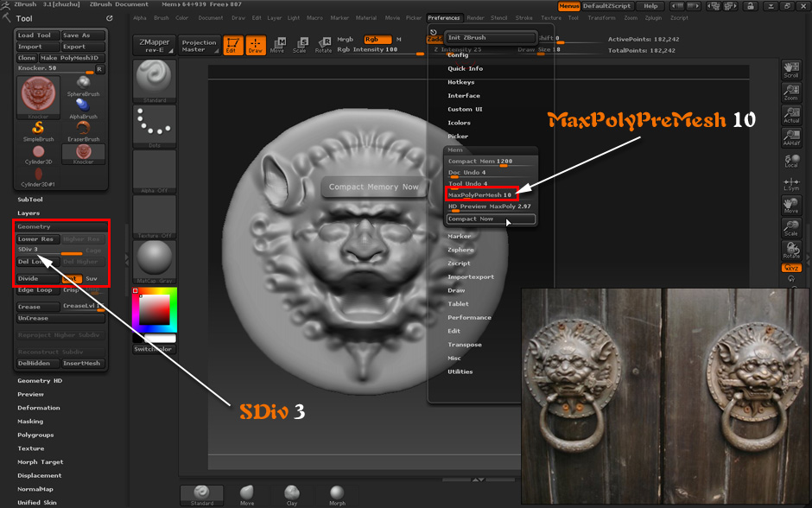This screenshot has height=508, width=812.
Task: Toggle the Rgb channel button
Action: [377, 40]
